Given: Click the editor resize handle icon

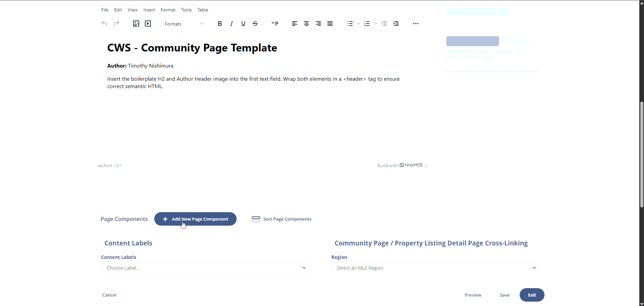Looking at the screenshot, I should [x=426, y=166].
